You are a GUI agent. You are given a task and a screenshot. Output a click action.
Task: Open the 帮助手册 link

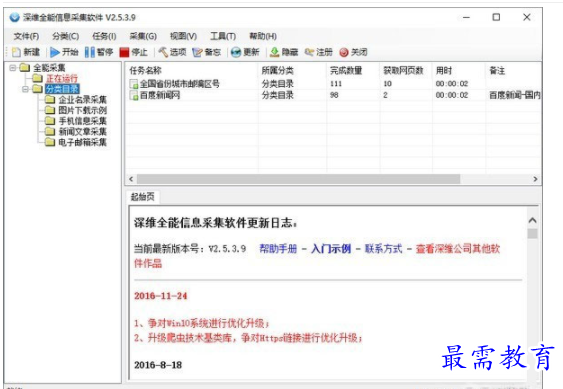click(278, 249)
